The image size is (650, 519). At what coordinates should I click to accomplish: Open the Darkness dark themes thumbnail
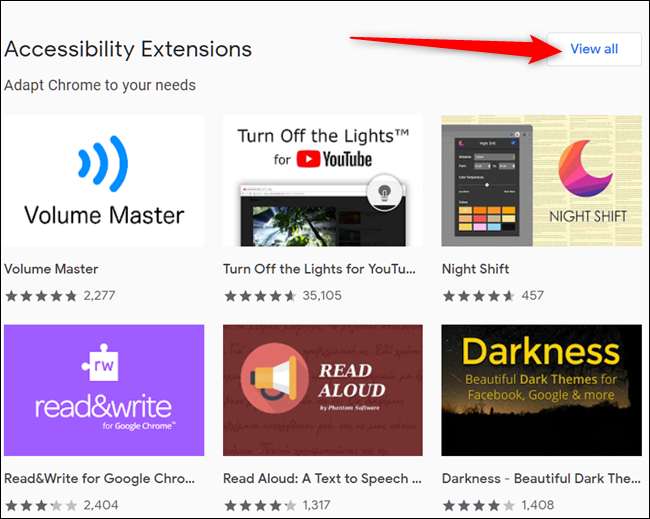[541, 390]
